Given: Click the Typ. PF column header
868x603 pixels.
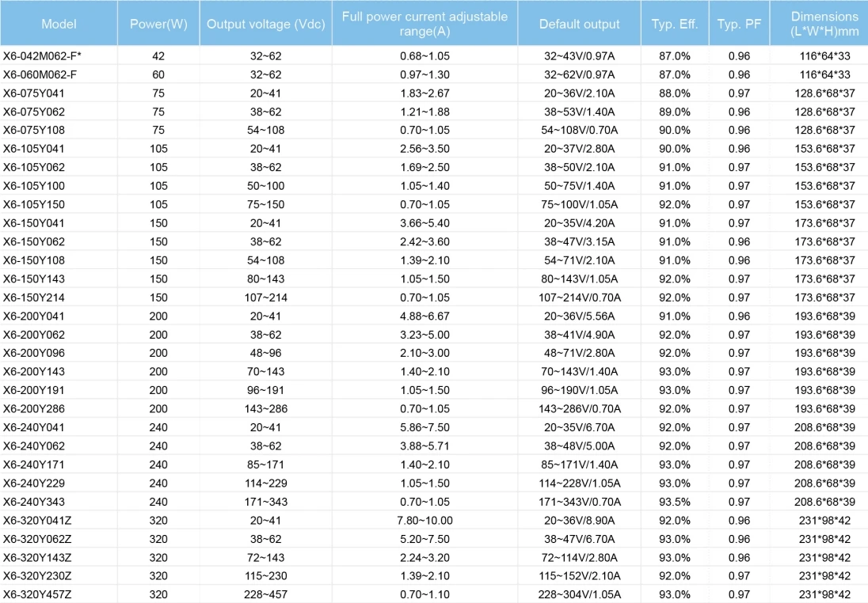Looking at the screenshot, I should click(740, 24).
